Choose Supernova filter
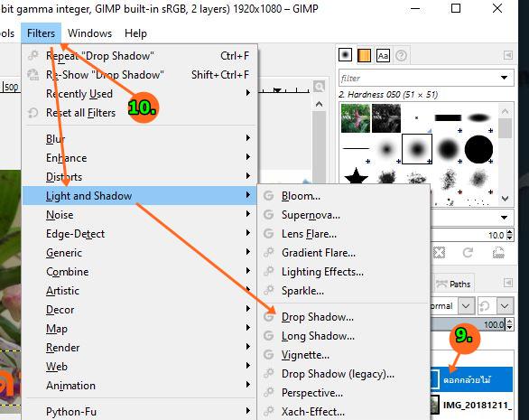 click(x=343, y=214)
